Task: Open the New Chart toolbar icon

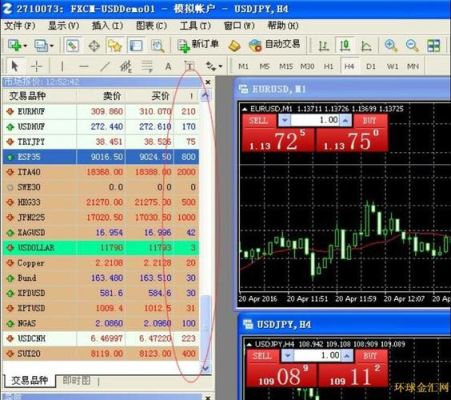Action: click(x=14, y=45)
